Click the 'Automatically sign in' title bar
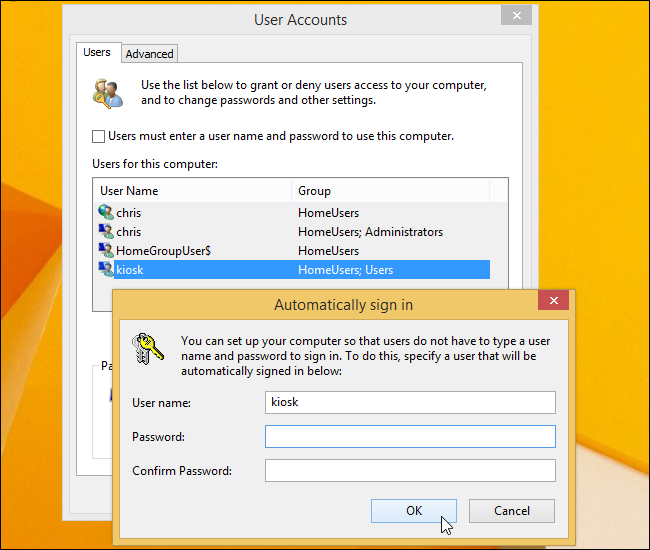The height and width of the screenshot is (550, 650). [344, 305]
